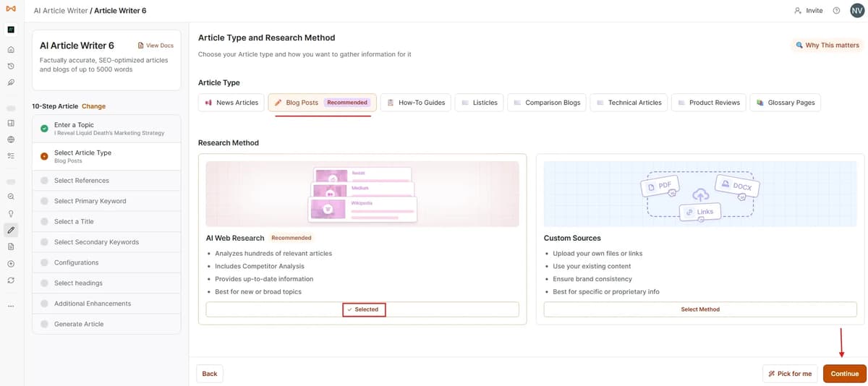Click 'Analyzes hundreds of relevant articles' text
The height and width of the screenshot is (386, 868).
[273, 254]
